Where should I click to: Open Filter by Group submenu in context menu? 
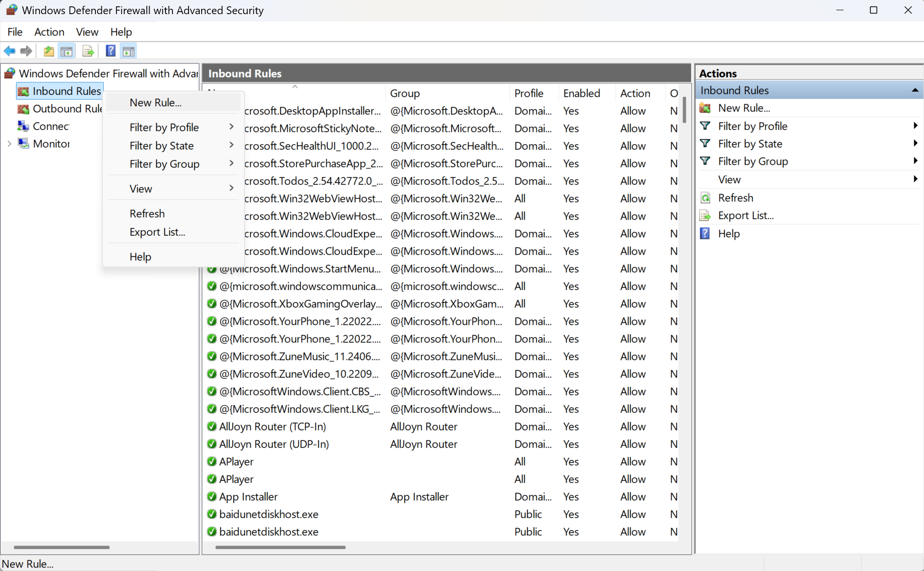173,164
